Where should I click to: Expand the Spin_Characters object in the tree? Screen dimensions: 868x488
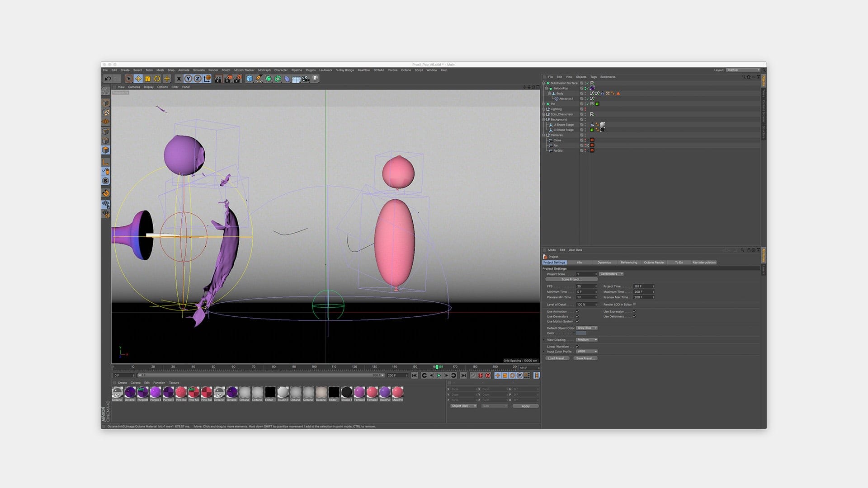pos(544,114)
